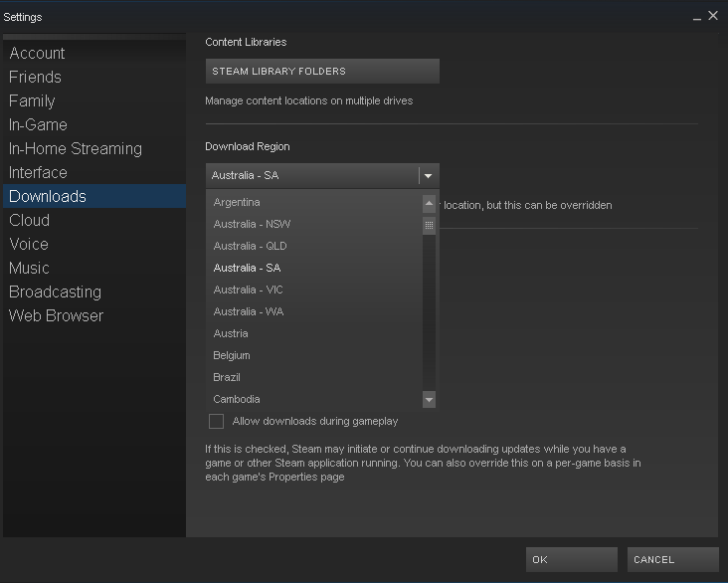The height and width of the screenshot is (583, 728).
Task: Select Australia - SA in list
Action: click(314, 268)
